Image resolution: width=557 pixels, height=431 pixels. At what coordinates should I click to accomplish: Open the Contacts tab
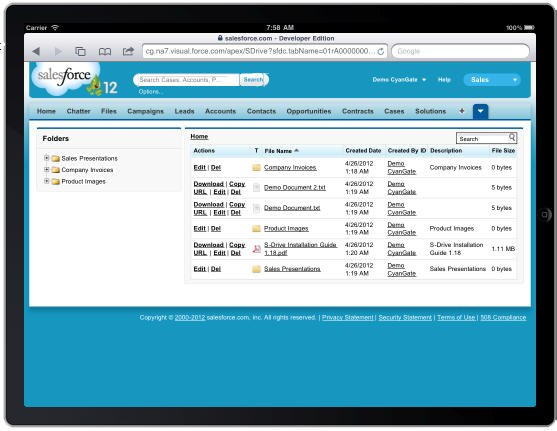tap(261, 111)
